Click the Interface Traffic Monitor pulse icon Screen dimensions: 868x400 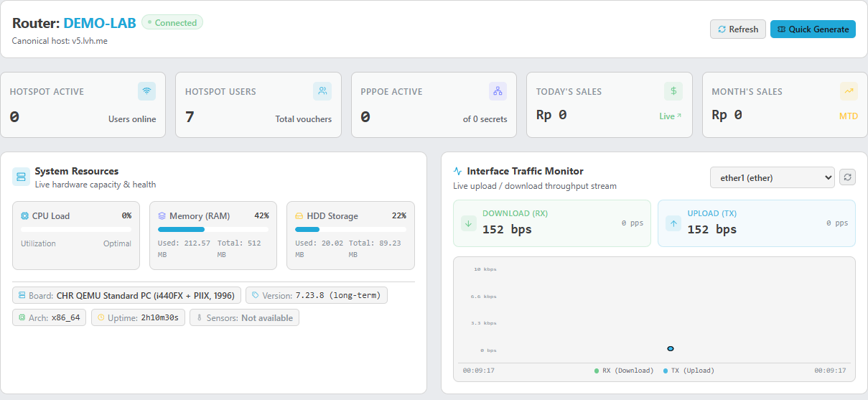(458, 172)
